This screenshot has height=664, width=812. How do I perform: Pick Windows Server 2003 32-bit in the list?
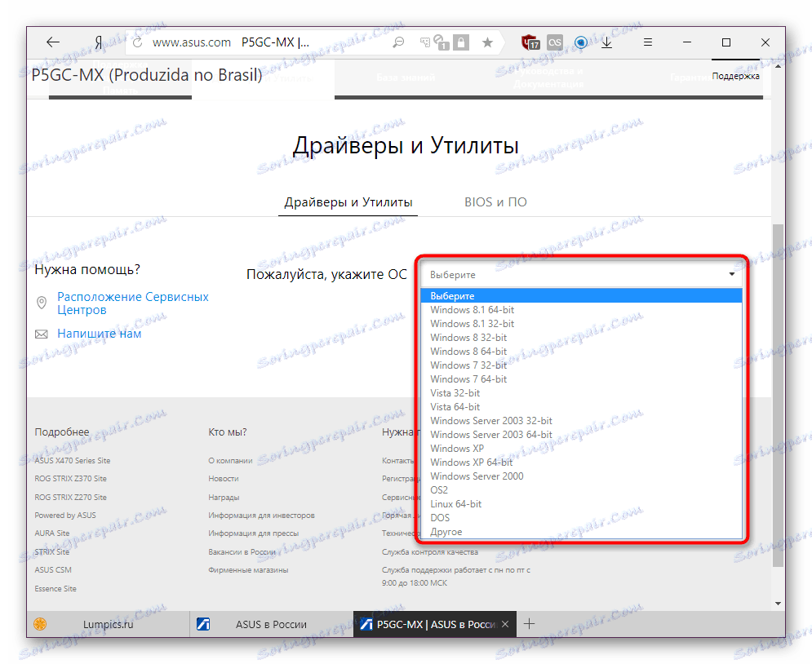click(x=582, y=421)
